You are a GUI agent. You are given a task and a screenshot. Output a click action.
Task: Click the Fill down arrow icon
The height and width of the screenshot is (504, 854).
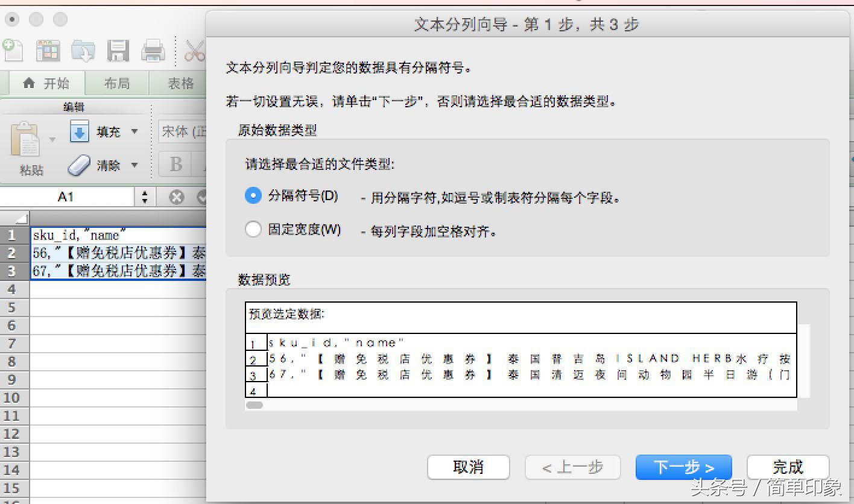79,131
